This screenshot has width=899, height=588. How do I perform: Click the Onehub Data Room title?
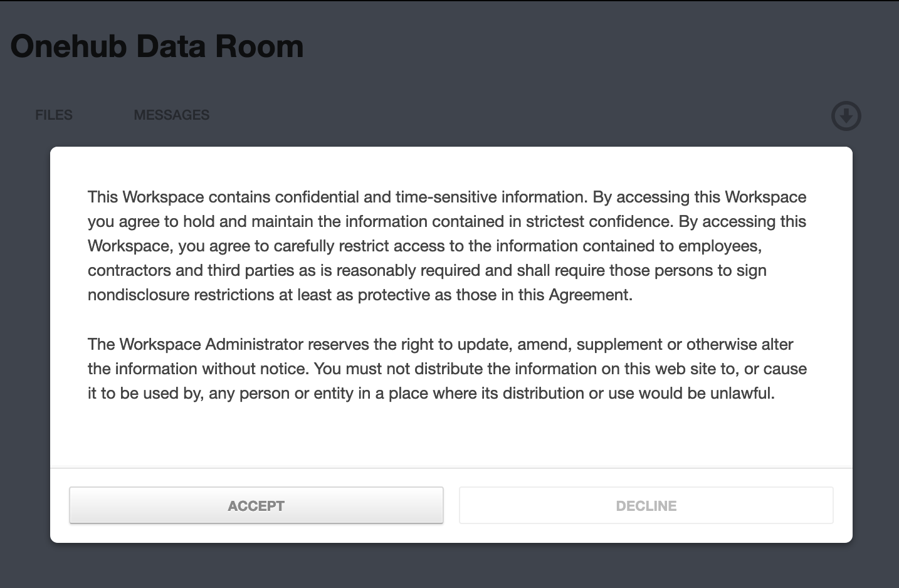point(157,46)
